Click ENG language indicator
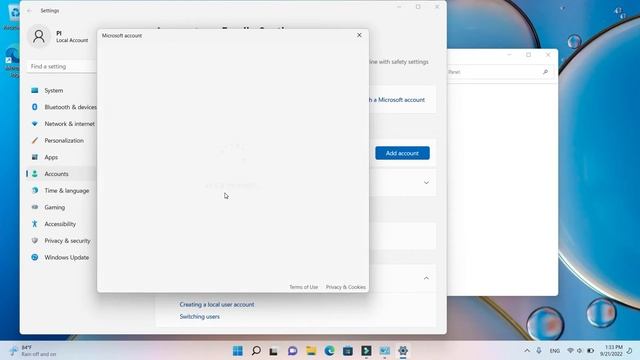Viewport: 640px width, 360px height. point(554,351)
